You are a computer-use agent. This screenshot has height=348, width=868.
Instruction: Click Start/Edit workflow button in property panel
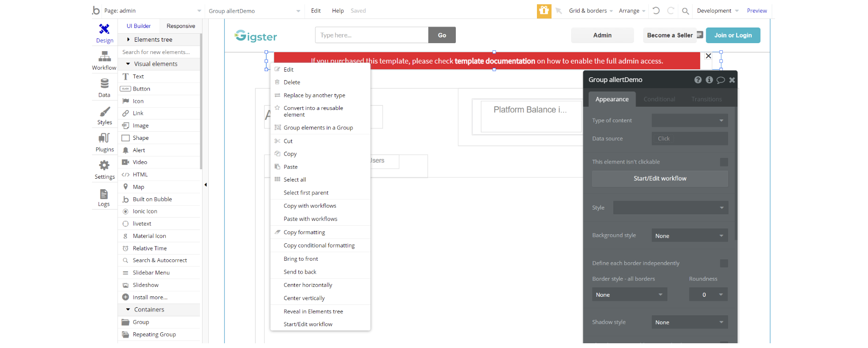[x=660, y=178]
